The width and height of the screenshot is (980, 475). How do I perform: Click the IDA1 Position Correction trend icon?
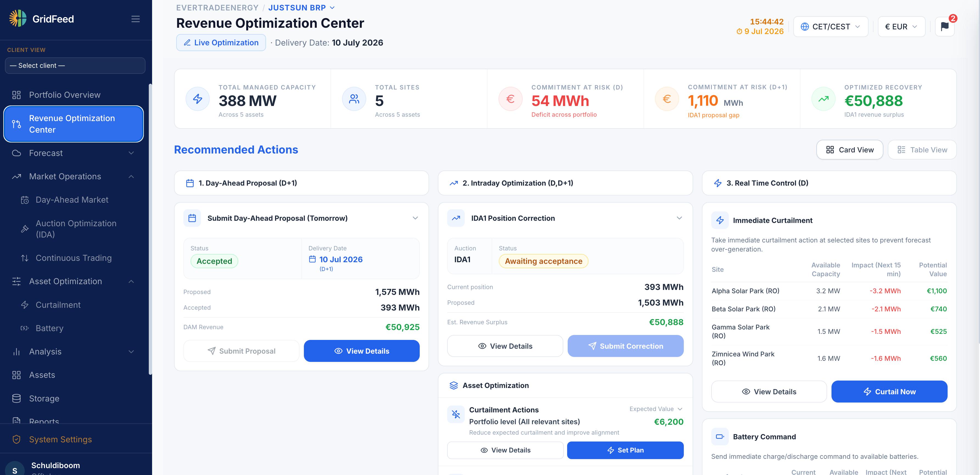[x=456, y=218]
